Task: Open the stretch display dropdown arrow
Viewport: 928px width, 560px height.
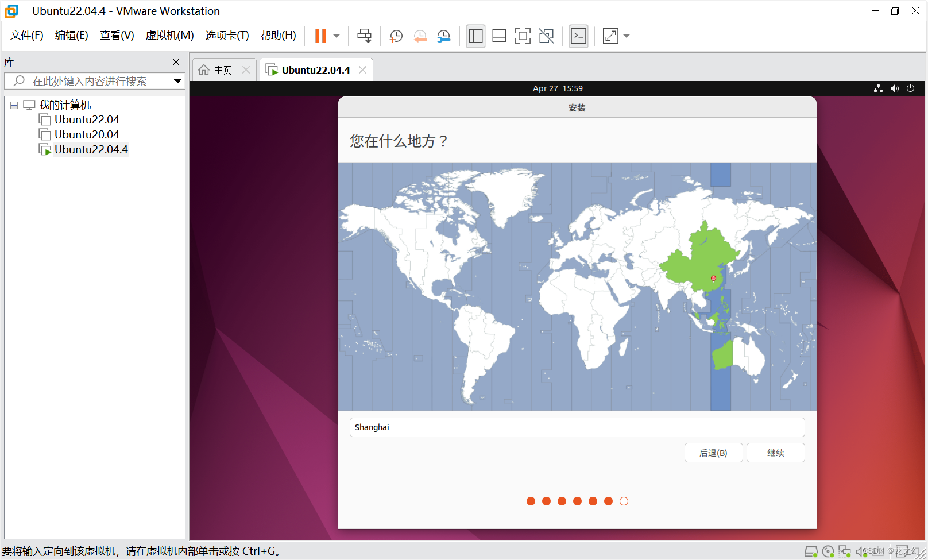Action: pyautogui.click(x=627, y=36)
